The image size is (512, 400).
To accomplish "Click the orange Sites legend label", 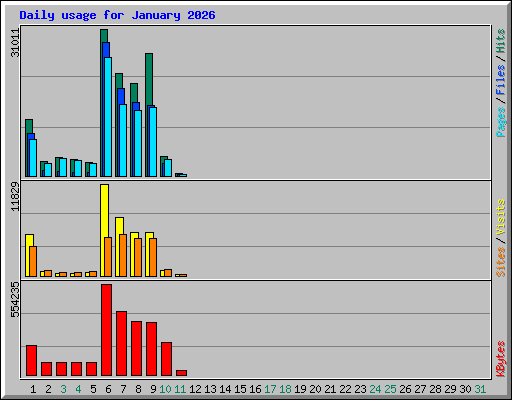I will pos(501,262).
